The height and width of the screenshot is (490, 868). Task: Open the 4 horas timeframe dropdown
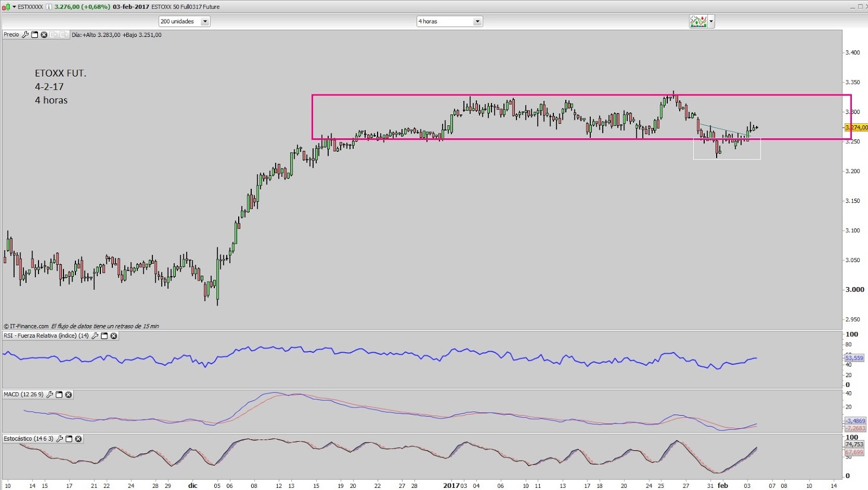click(450, 21)
